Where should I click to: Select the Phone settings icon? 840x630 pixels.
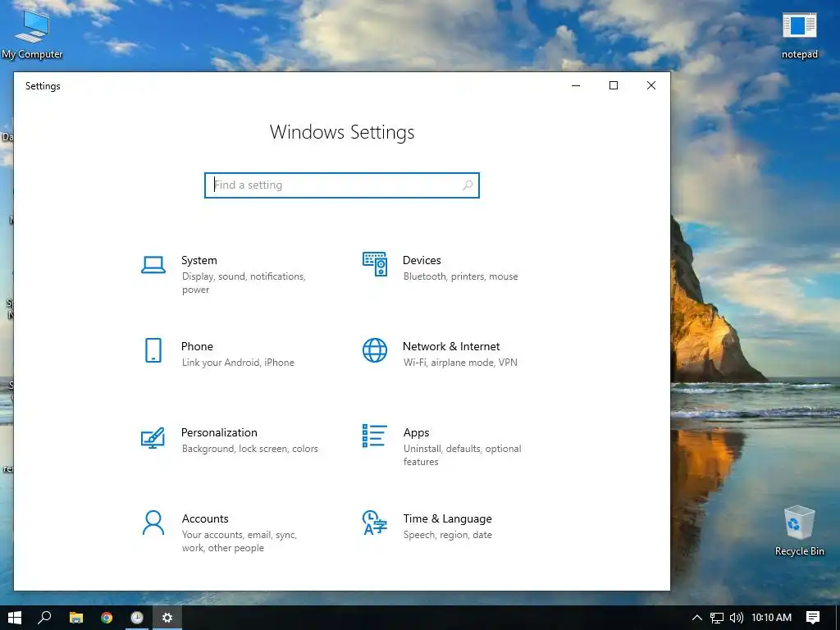coord(153,350)
